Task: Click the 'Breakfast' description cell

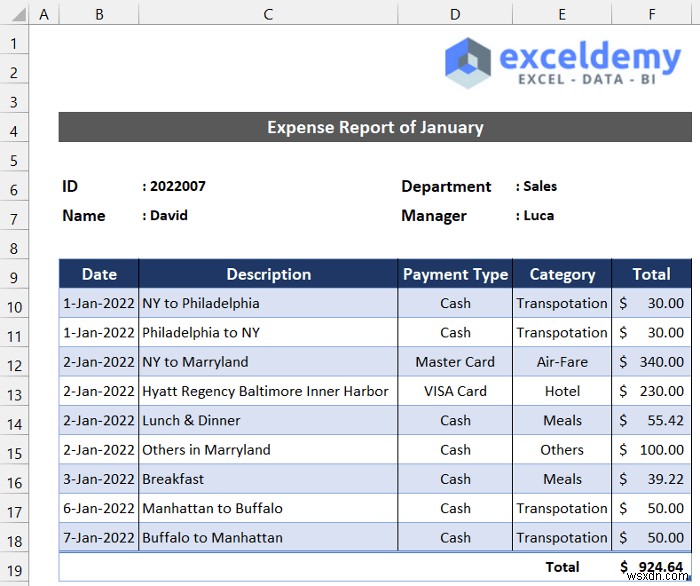Action: point(268,479)
